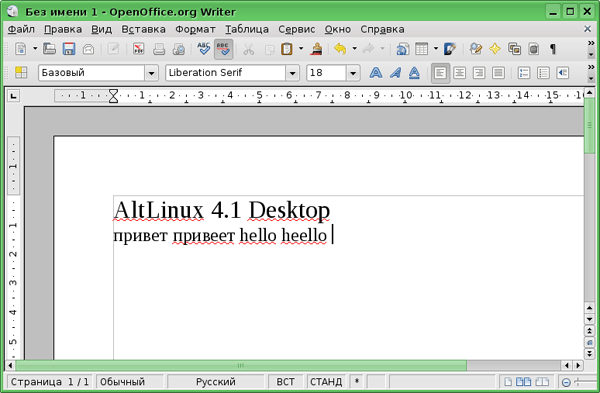
Task: Open the Undo history dropdown arrow
Action: (x=355, y=49)
